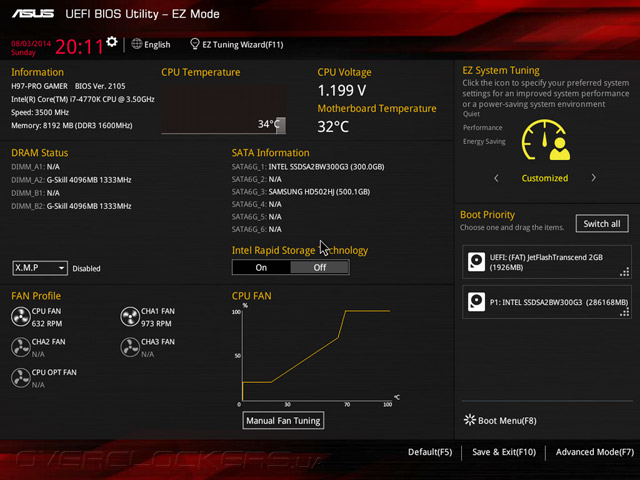Click the 08/03/2014 date text
The width and height of the screenshot is (640, 480).
click(31, 43)
